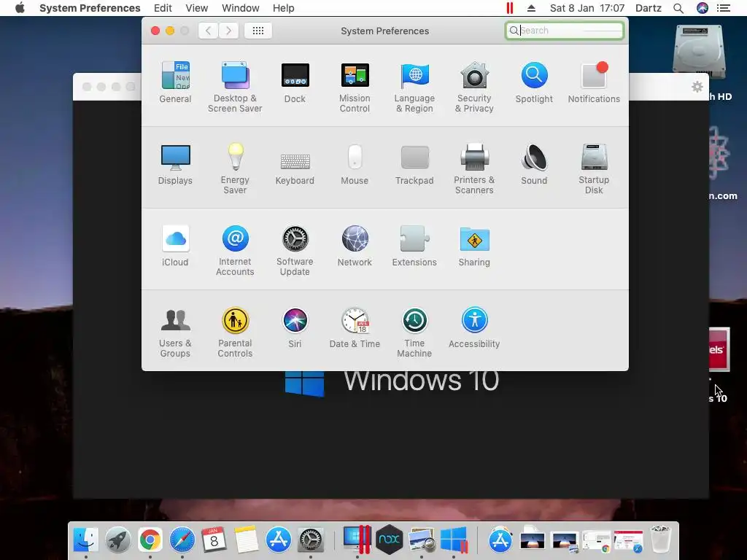This screenshot has width=747, height=560.
Task: Open the General preferences pane
Action: tap(175, 82)
